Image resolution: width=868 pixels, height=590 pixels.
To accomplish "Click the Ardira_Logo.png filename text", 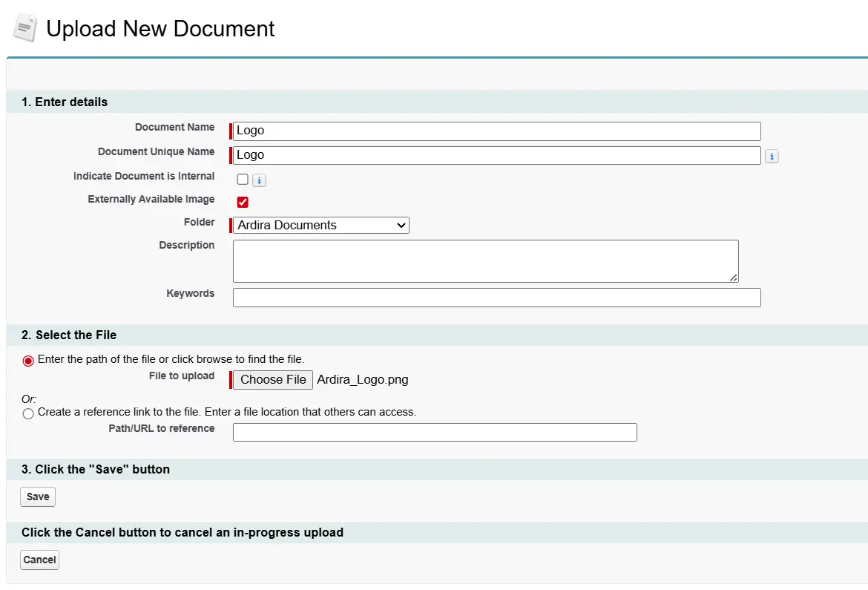I will [362, 379].
